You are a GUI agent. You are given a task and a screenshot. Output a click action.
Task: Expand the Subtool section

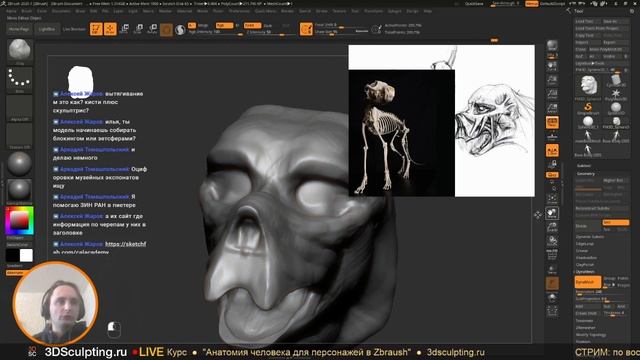pyautogui.click(x=584, y=166)
